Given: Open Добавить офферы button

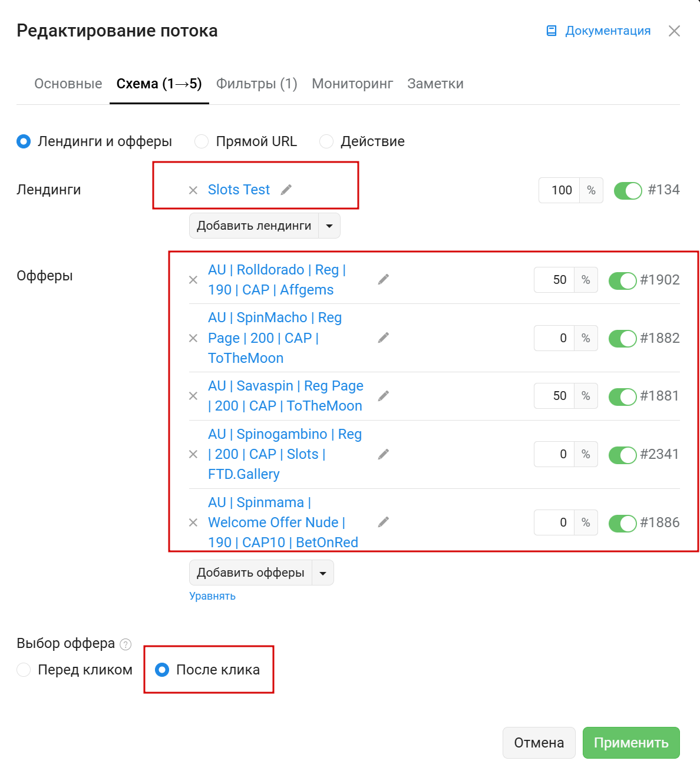Looking at the screenshot, I should tap(251, 573).
